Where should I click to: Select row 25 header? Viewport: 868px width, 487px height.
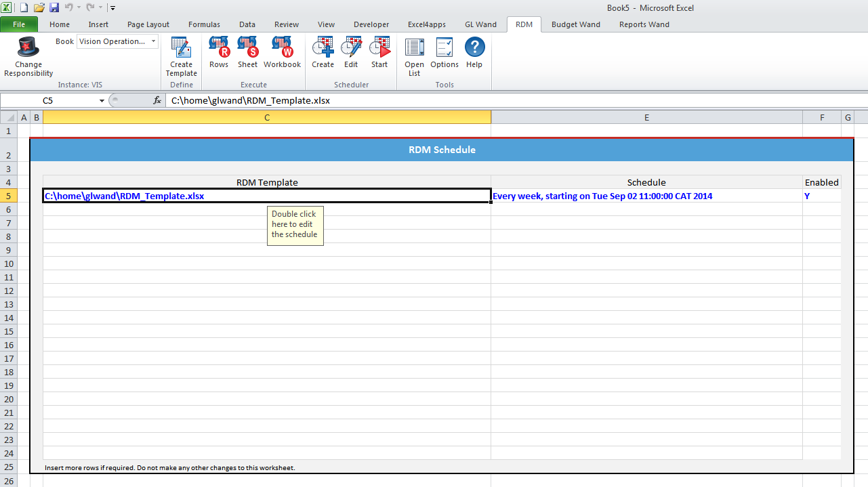[9, 467]
